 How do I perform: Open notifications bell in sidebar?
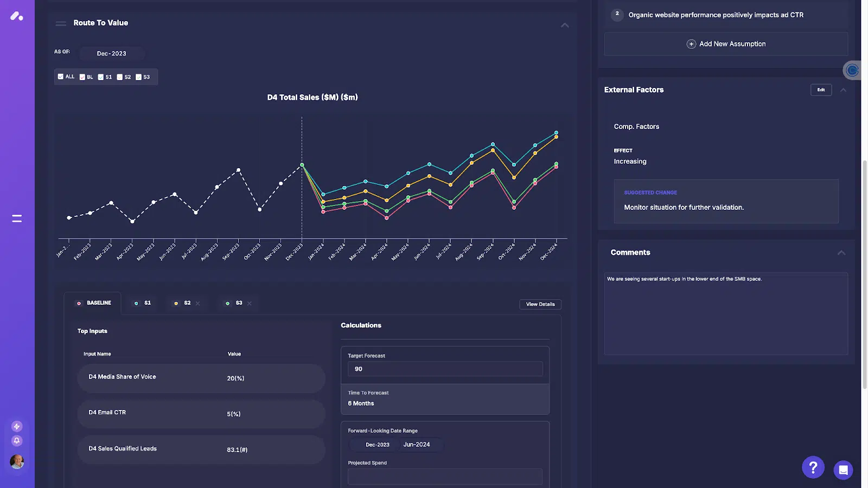point(17,441)
